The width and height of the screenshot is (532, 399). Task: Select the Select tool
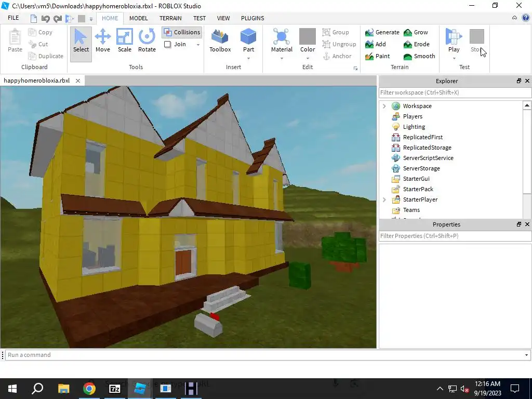click(x=81, y=44)
